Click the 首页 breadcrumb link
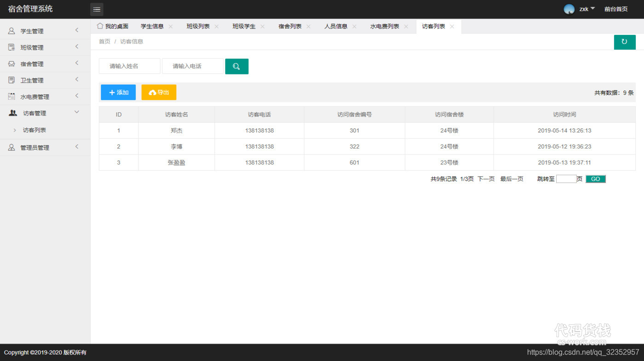 tap(105, 41)
